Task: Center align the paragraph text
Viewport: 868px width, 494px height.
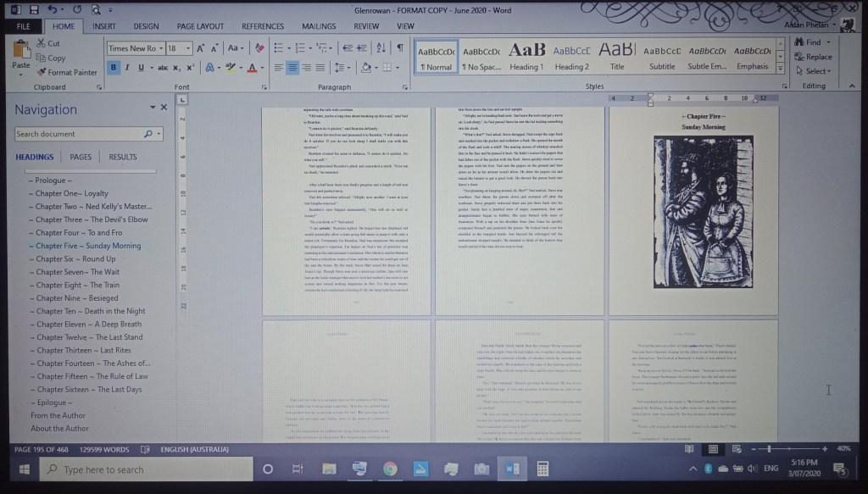Action: coord(292,68)
